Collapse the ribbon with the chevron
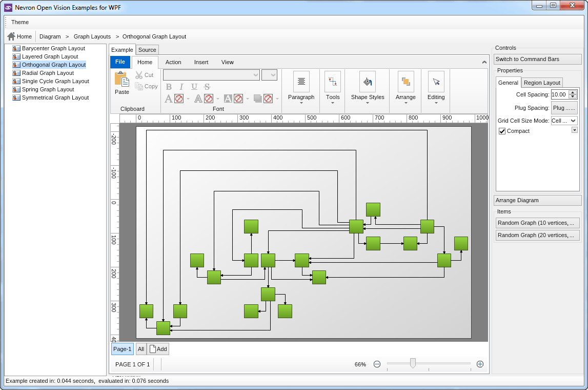 click(484, 62)
